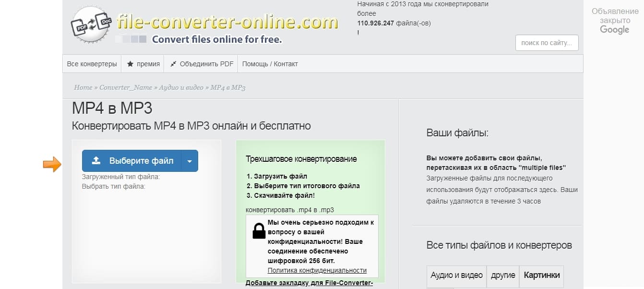The image size is (644, 289).
Task: Click the padlock icon in the privacy notice
Action: (258, 232)
